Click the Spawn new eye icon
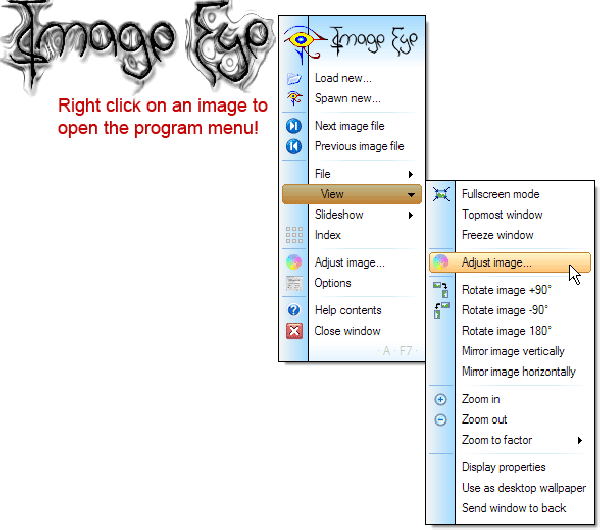Screen dimensions: 600x530 294,98
